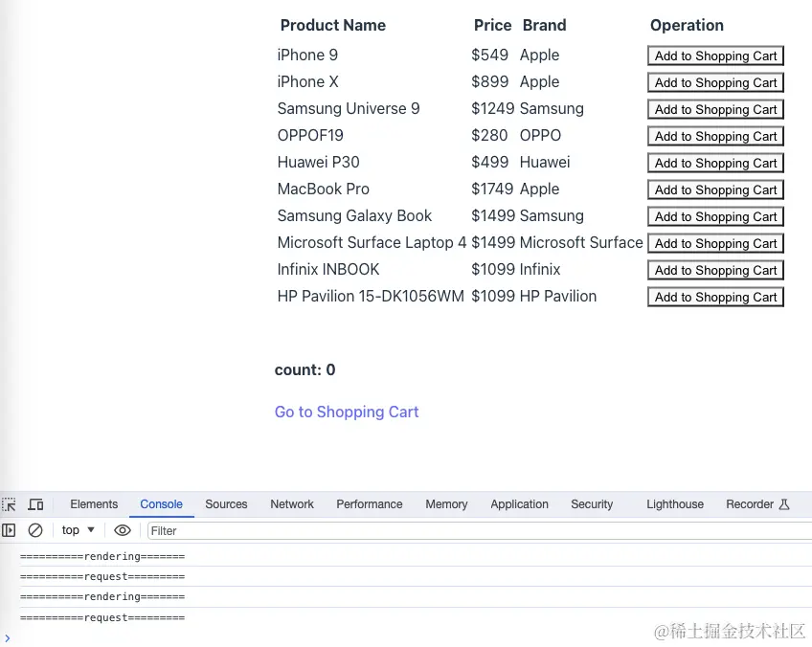The image size is (812, 647).
Task: Create a live expression with eye icon
Action: (x=123, y=530)
